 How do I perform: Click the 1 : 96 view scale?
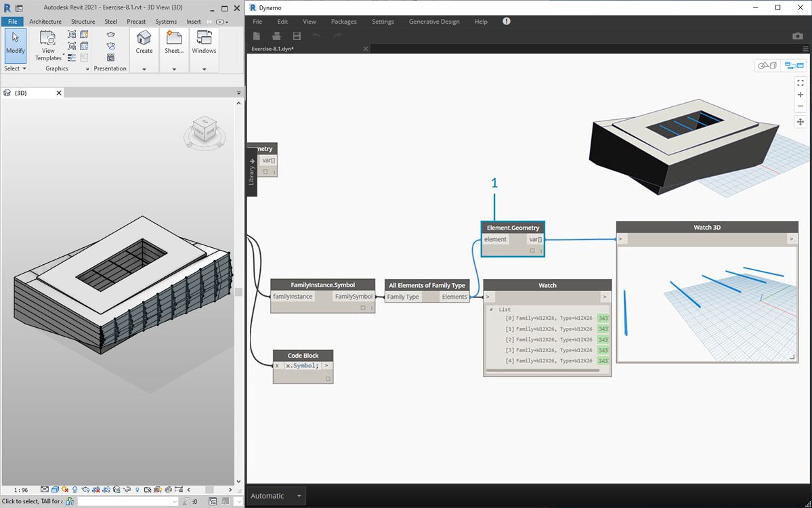[x=21, y=490]
